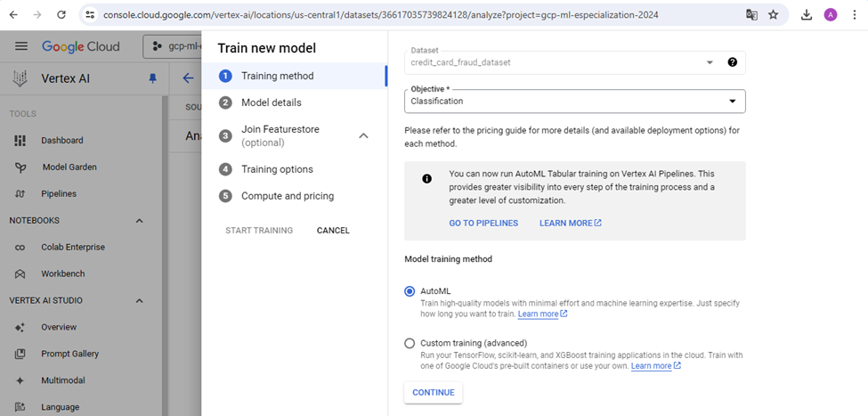Go to Training options step
The width and height of the screenshot is (868, 416).
(x=294, y=169)
